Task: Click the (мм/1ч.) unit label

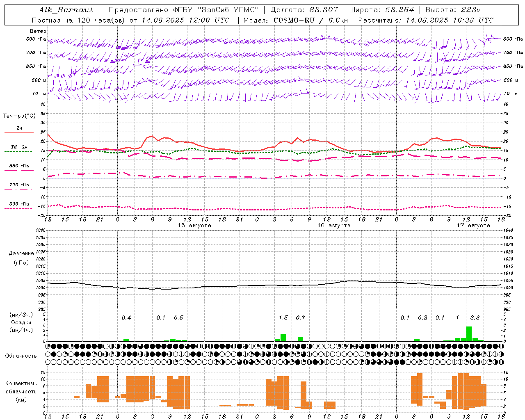Action: pos(21,330)
